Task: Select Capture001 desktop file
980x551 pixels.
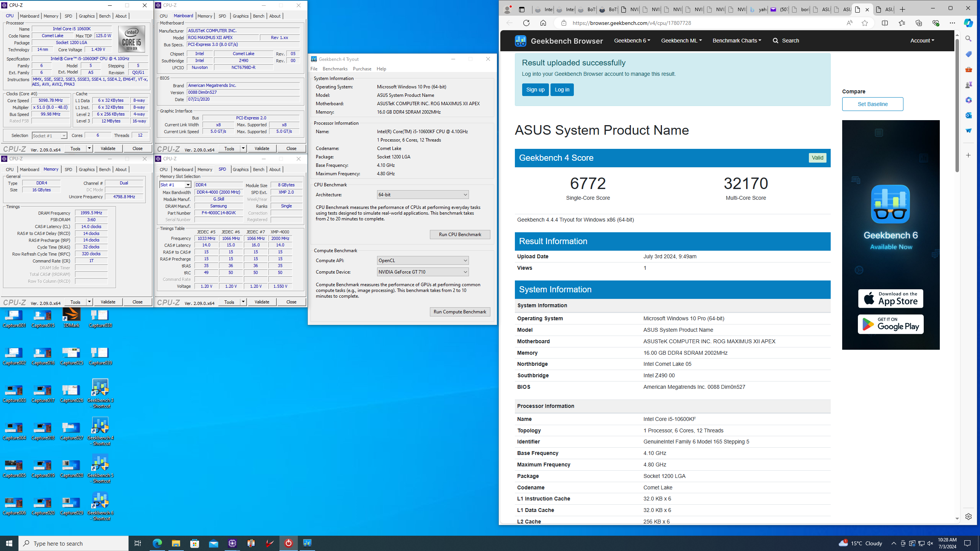Action: tap(14, 318)
